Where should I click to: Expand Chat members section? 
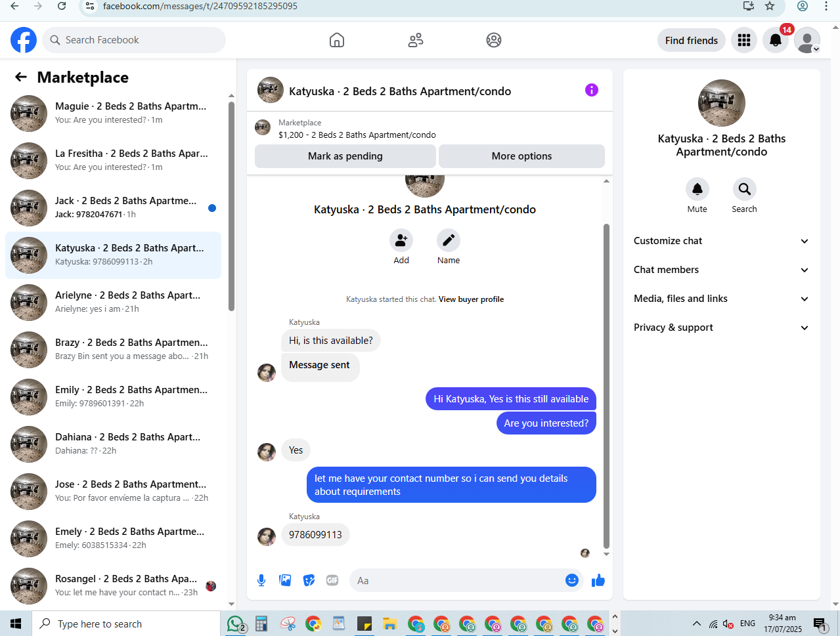[x=721, y=270]
